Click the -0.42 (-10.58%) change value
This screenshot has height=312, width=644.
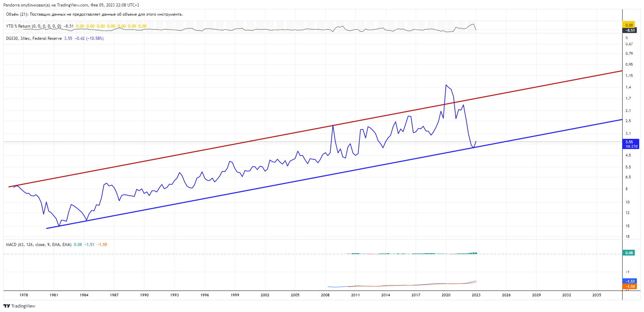point(89,38)
